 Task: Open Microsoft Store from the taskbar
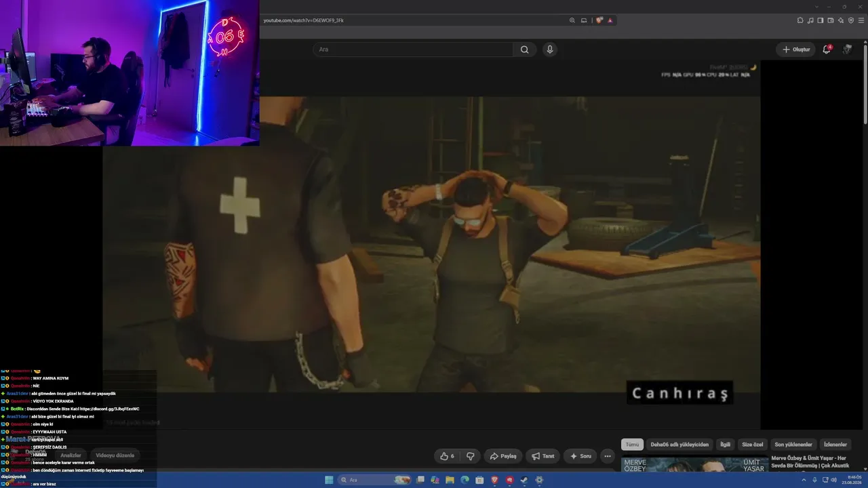[480, 480]
